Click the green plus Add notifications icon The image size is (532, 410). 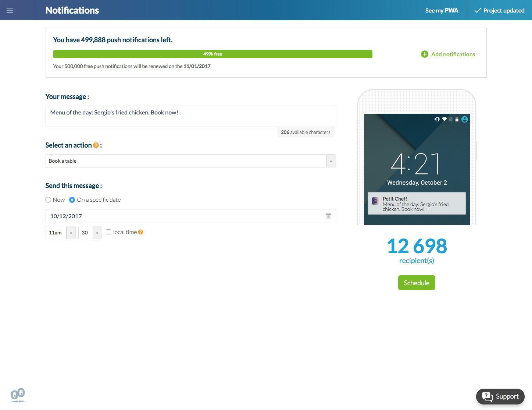(424, 54)
